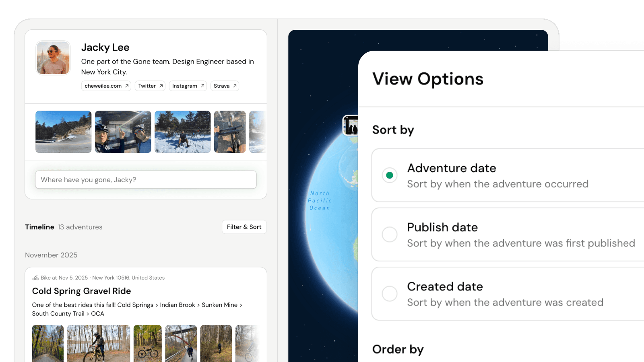The height and width of the screenshot is (362, 644).
Task: Open the Filter & Sort options
Action: point(244,227)
